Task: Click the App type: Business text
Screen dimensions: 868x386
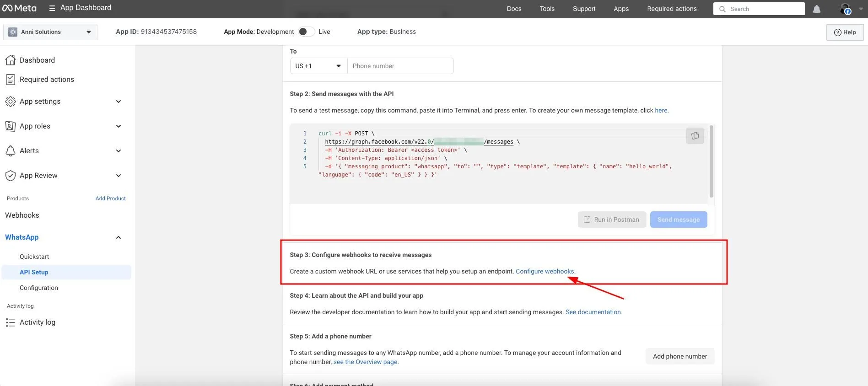Action: pos(387,32)
